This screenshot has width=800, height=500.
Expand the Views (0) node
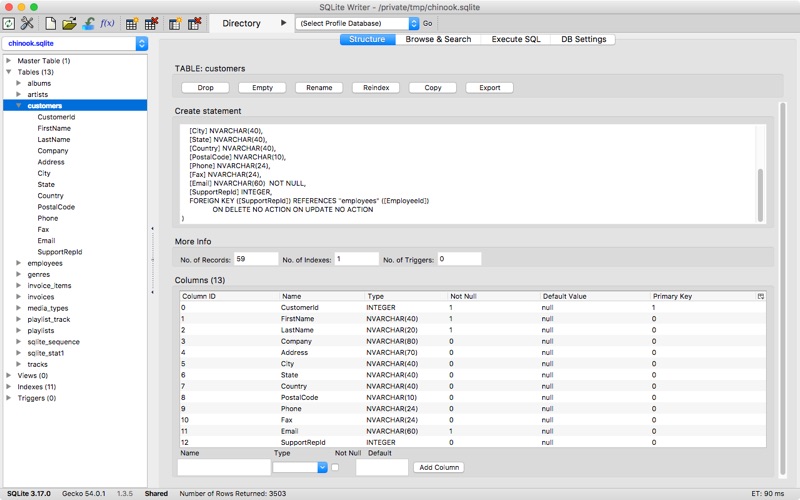(x=9, y=376)
